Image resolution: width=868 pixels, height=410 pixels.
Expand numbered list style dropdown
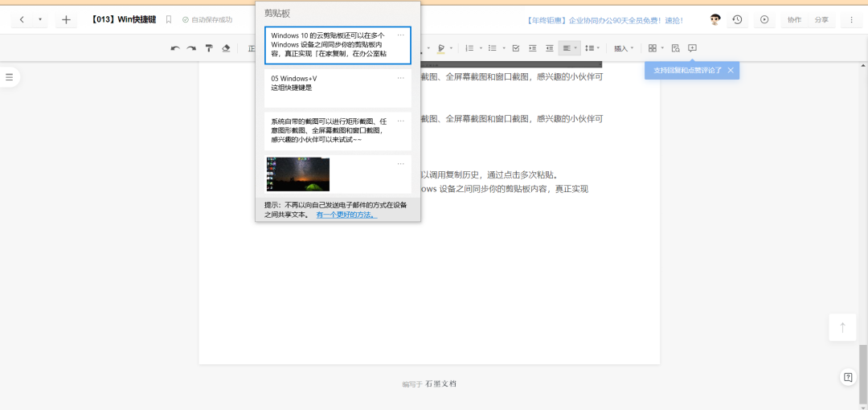click(x=481, y=48)
